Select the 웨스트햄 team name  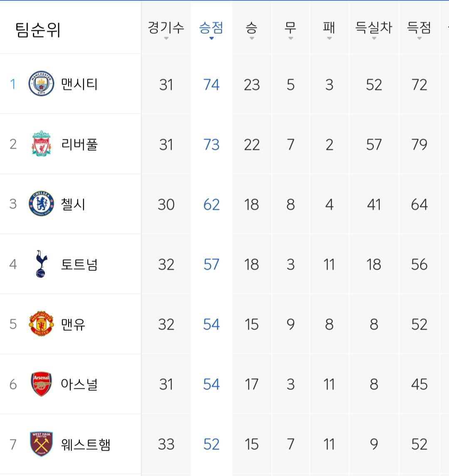86,444
